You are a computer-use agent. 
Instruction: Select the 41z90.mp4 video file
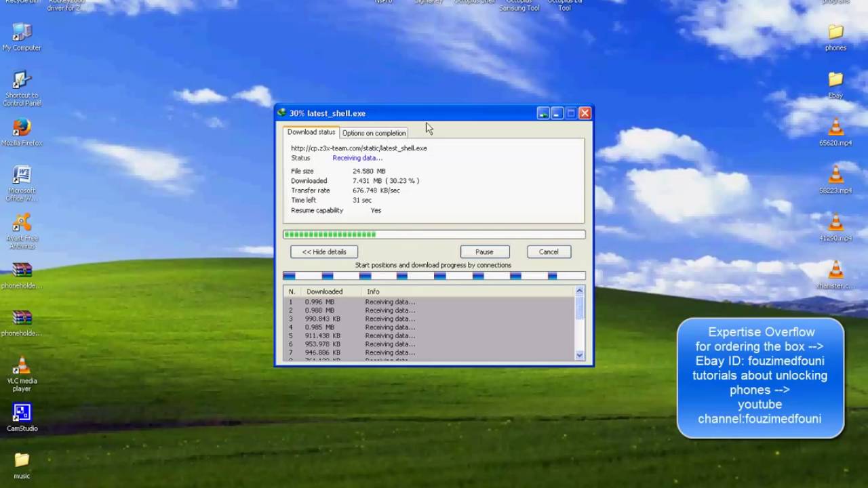pyautogui.click(x=835, y=227)
